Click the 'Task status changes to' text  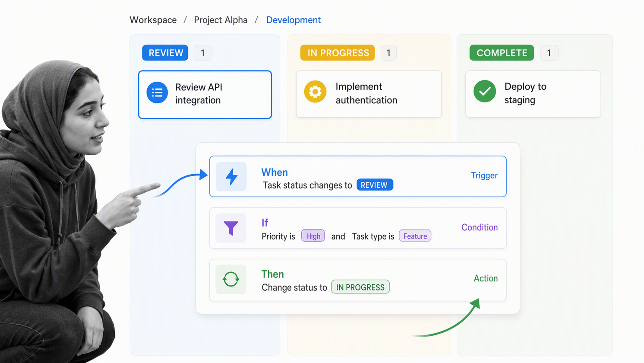pyautogui.click(x=307, y=185)
